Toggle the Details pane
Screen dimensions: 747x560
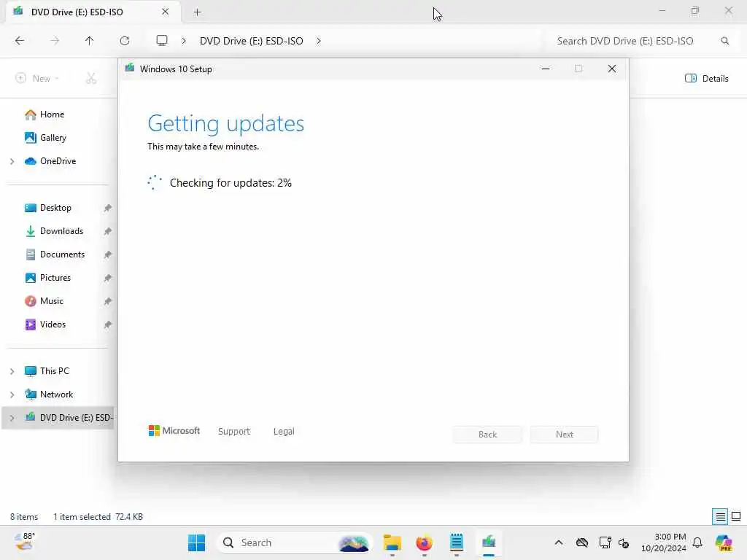pos(706,79)
